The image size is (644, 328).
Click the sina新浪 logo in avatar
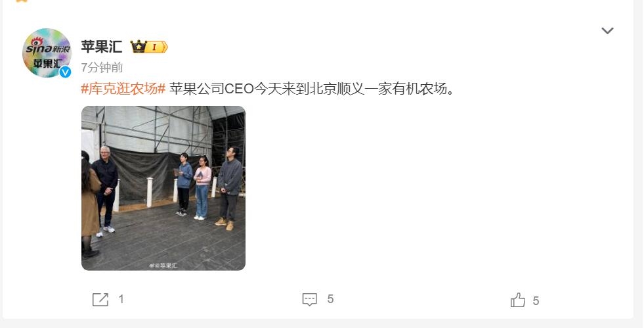point(48,47)
